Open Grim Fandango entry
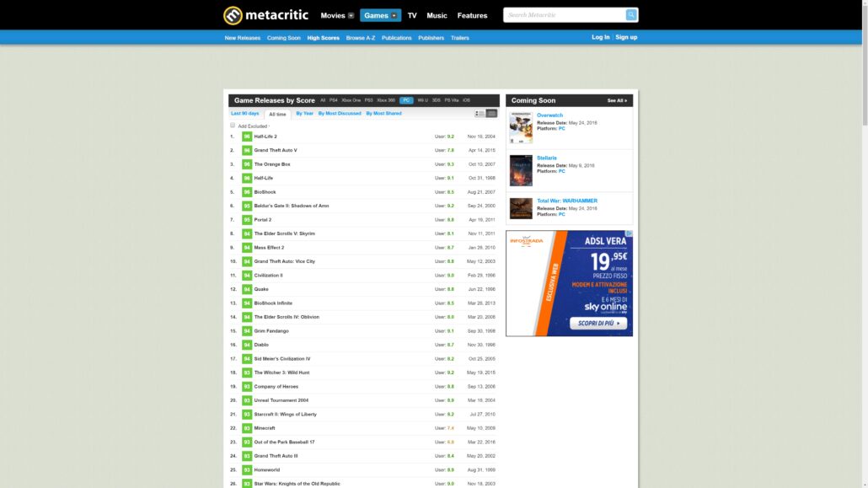This screenshot has height=488, width=868. (x=271, y=330)
